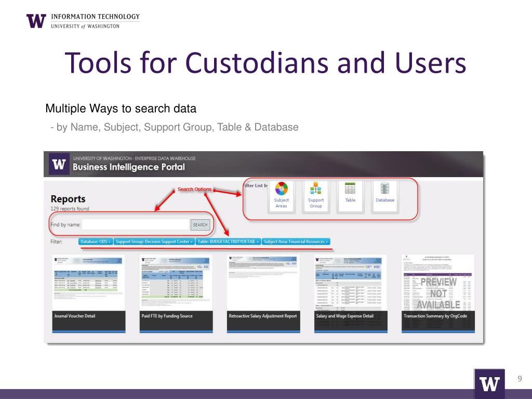Click the 'Multiple Ways to search data' text
Image resolution: width=532 pixels, height=399 pixels.
[x=121, y=109]
